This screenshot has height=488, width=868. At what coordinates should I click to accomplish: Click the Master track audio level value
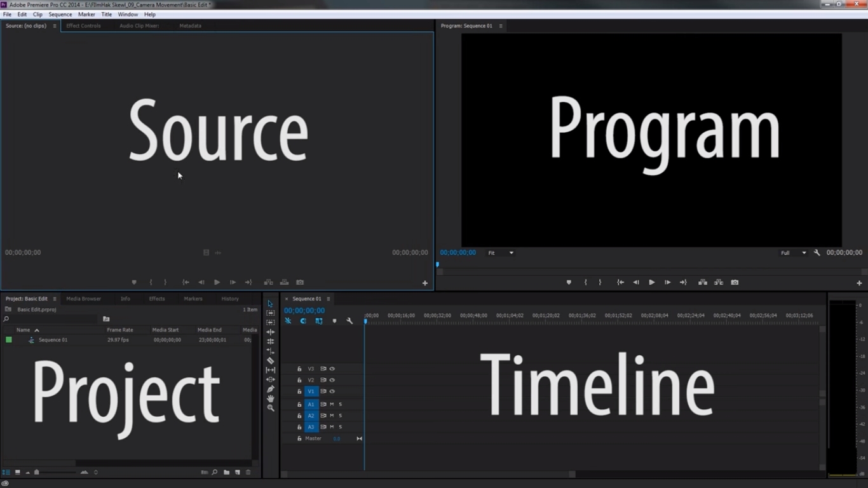pyautogui.click(x=337, y=438)
